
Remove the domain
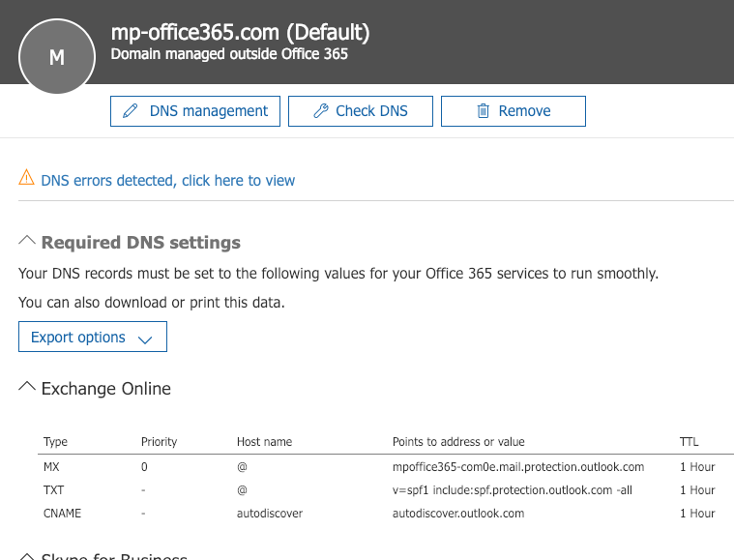point(514,111)
